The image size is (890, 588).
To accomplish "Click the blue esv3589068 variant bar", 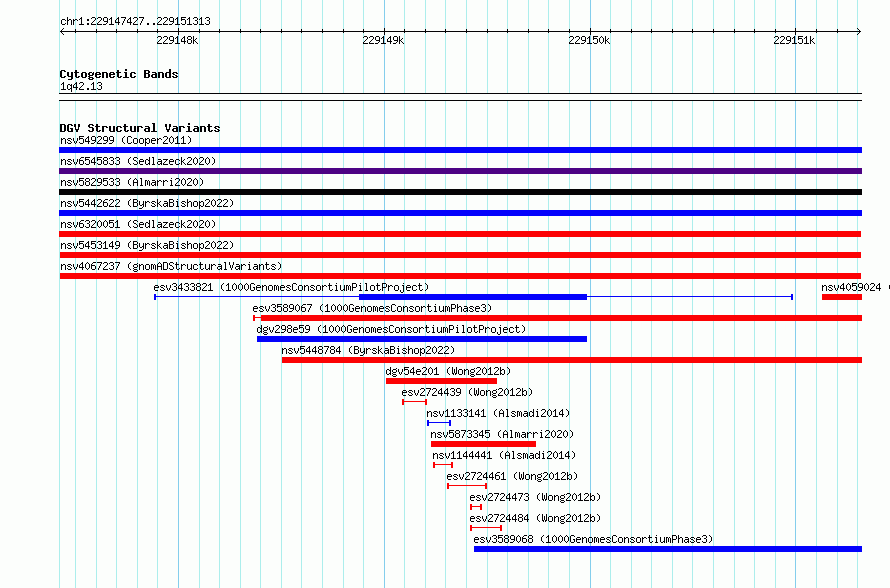I will [668, 549].
